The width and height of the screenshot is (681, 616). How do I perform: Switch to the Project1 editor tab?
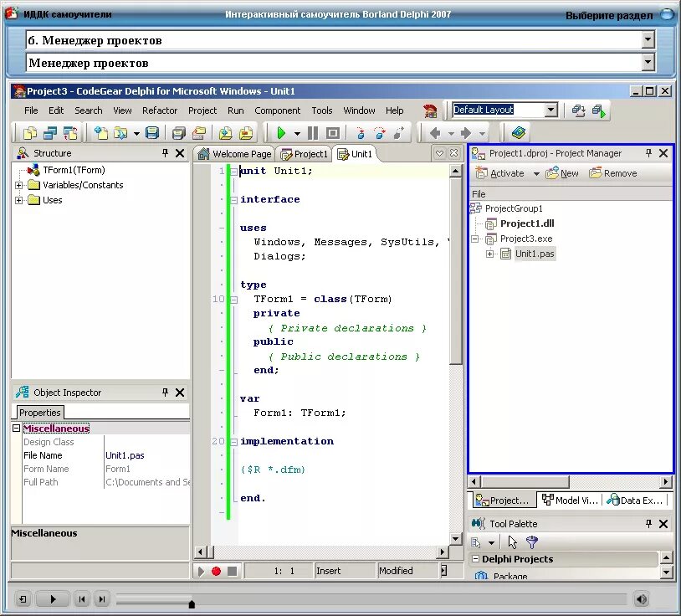304,154
